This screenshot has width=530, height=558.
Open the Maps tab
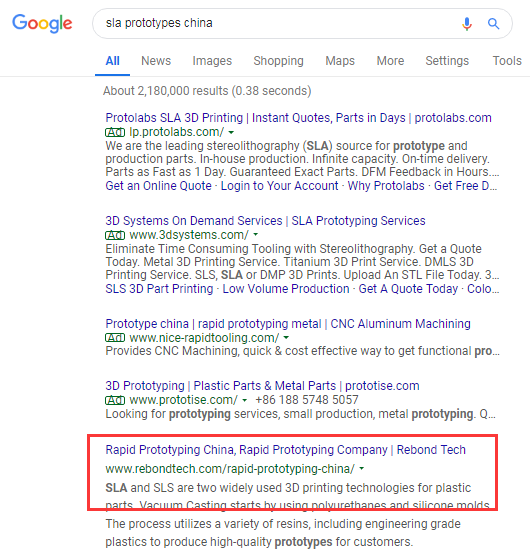(340, 61)
